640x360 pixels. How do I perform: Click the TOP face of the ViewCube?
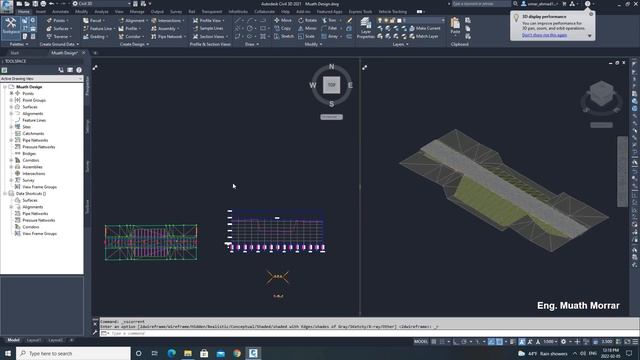(331, 85)
